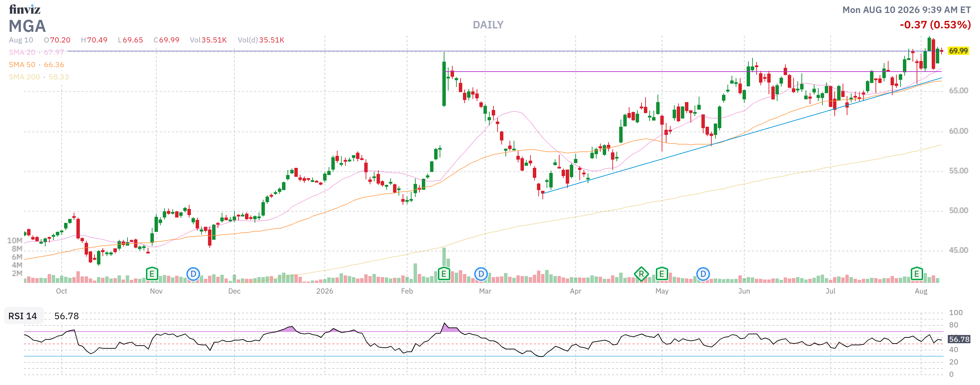Click the May label on the time axis

coord(662,291)
